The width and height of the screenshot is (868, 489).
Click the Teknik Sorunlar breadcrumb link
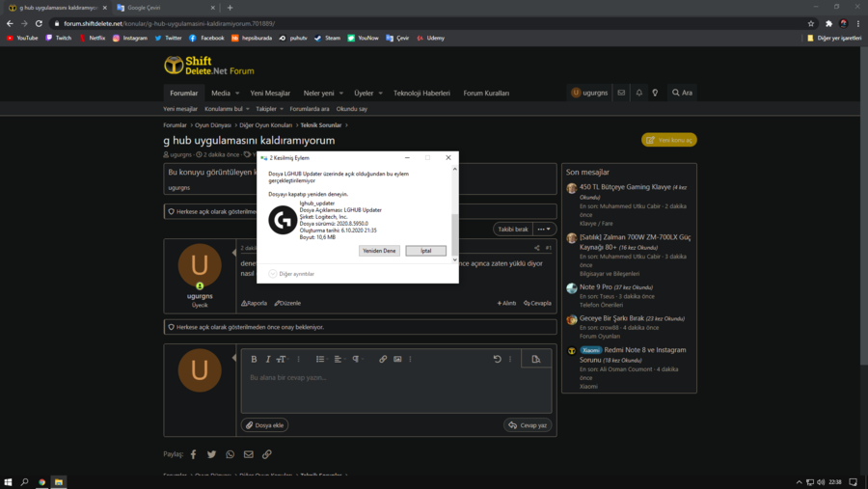pyautogui.click(x=321, y=125)
